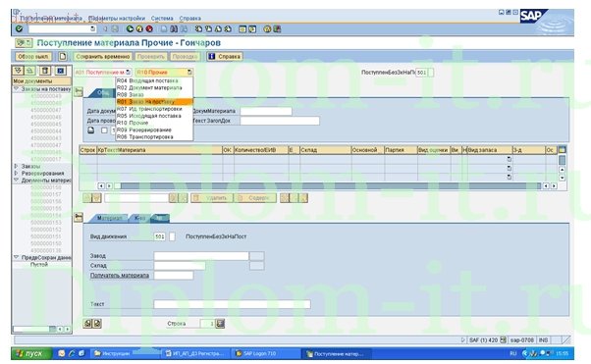Open the Поступление материала menu

pyautogui.click(x=51, y=18)
